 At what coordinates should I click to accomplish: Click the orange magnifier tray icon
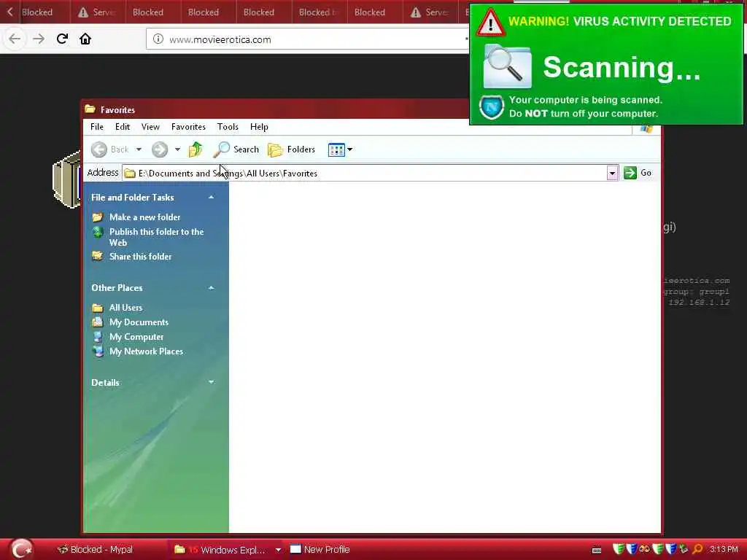pos(697,550)
